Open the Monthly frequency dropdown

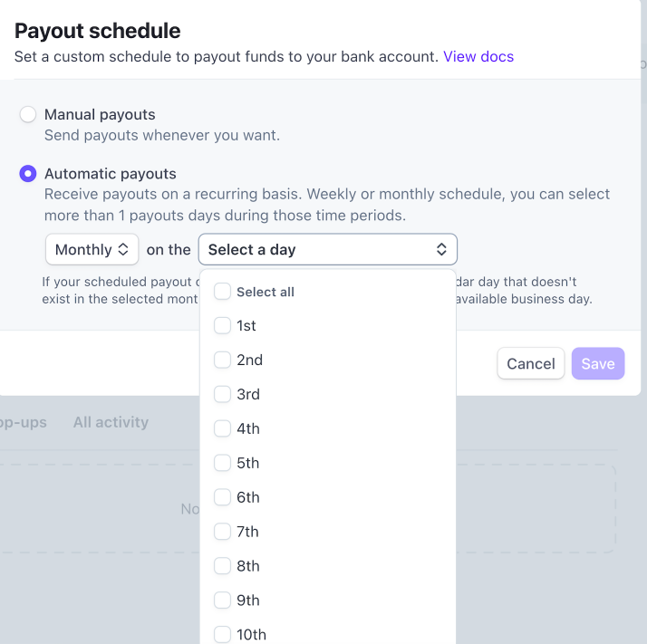[92, 249]
